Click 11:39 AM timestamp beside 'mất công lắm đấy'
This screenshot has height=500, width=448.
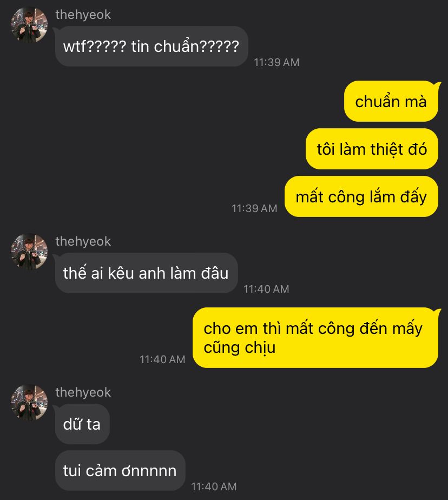254,208
